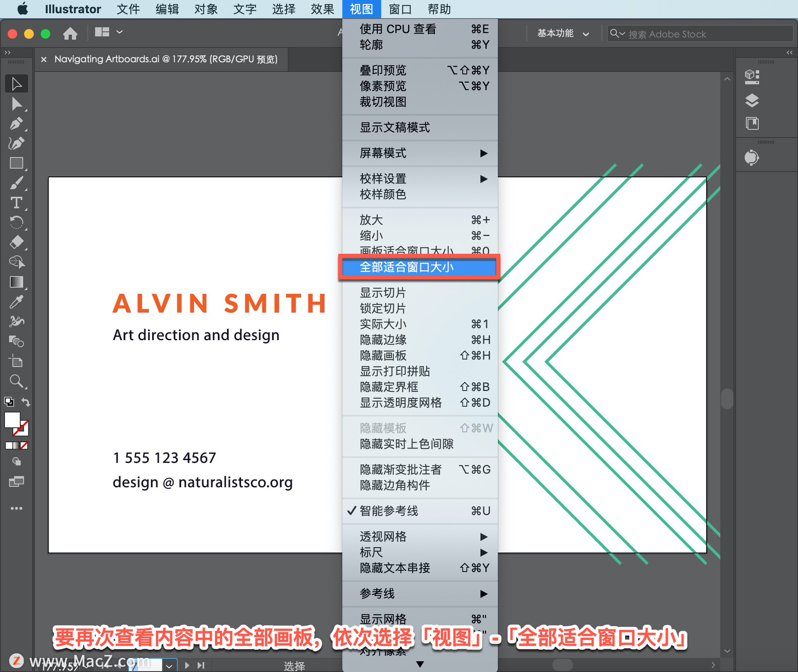
Task: Toggle 隐藏画板 artboards visibility
Action: 420,356
